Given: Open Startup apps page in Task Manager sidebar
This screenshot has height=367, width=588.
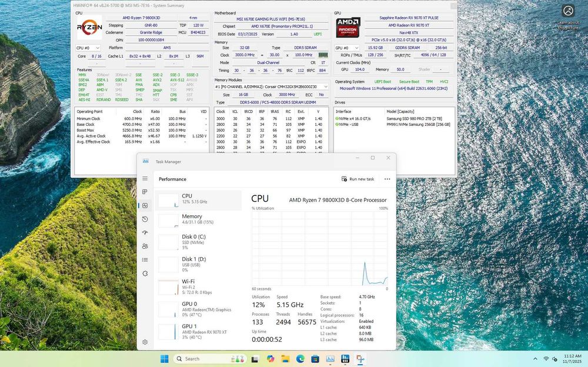Looking at the screenshot, I should pos(145,233).
